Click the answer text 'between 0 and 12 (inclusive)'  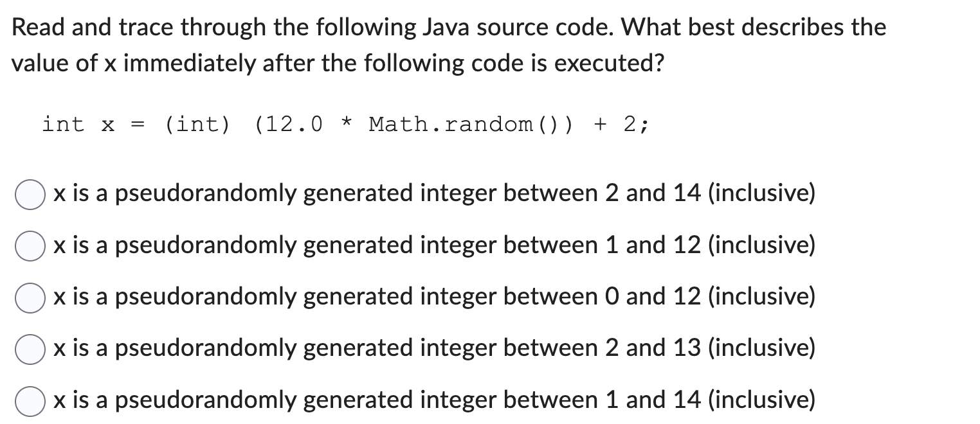[x=659, y=297]
